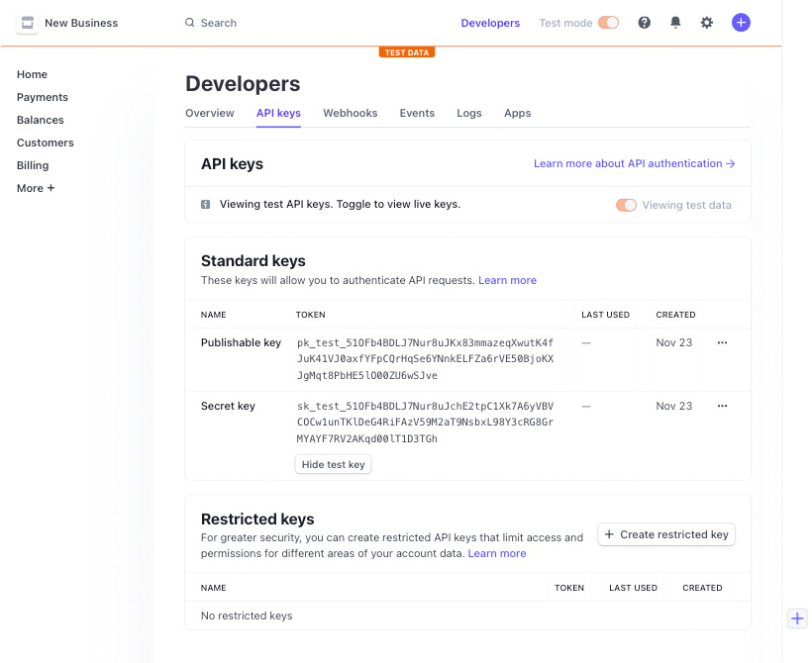The image size is (812, 663).
Task: Click the LAST USED header in Standard keys
Action: click(605, 315)
